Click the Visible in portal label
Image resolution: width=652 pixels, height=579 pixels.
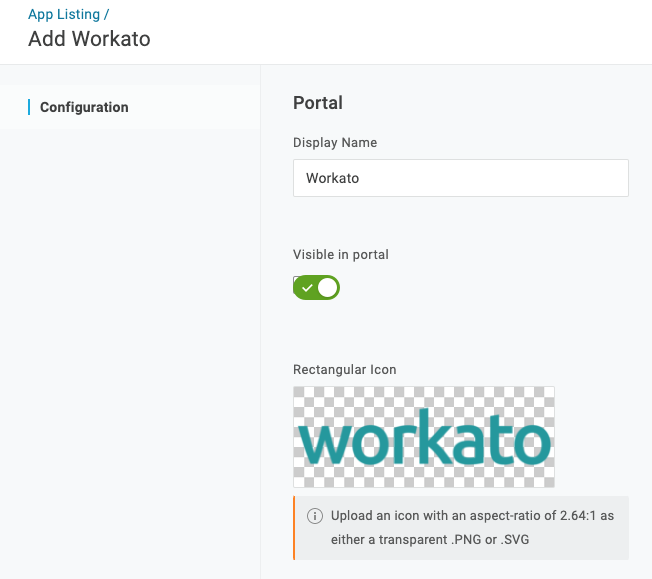point(341,255)
